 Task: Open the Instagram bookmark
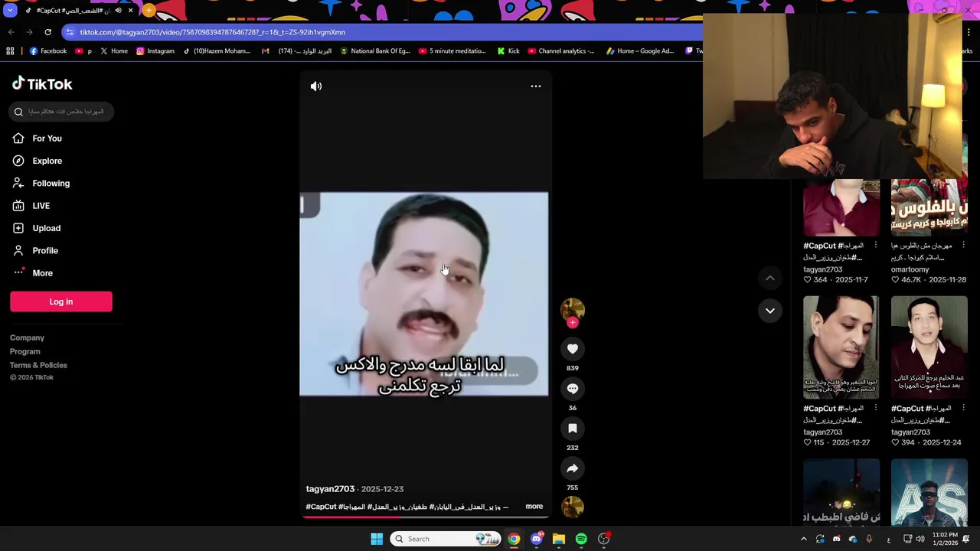click(155, 51)
